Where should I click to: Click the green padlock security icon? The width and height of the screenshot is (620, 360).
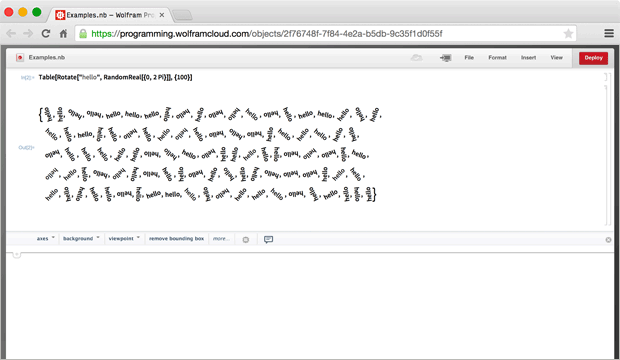pos(83,34)
